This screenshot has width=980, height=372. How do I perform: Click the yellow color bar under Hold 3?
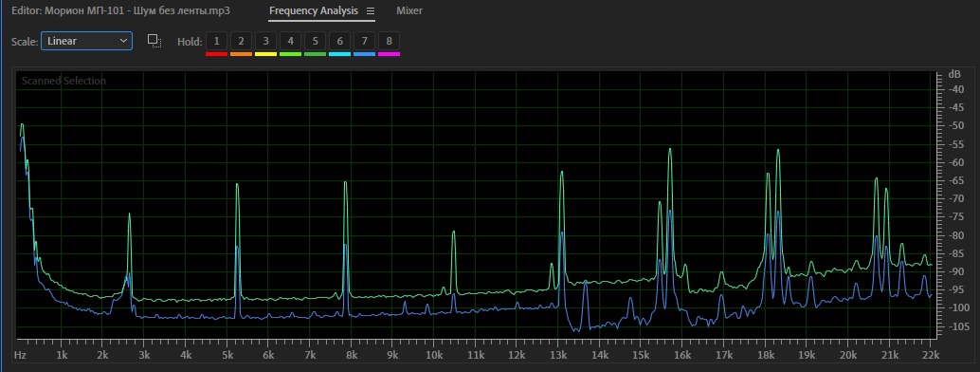(x=265, y=54)
